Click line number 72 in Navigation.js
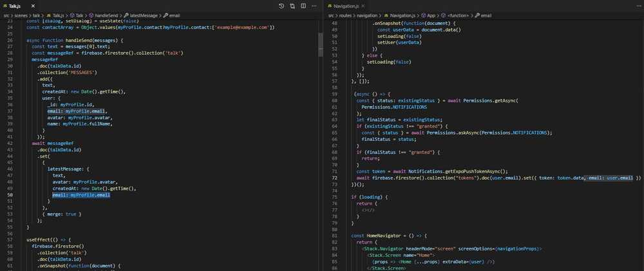This screenshot has height=271, width=644. [x=334, y=178]
